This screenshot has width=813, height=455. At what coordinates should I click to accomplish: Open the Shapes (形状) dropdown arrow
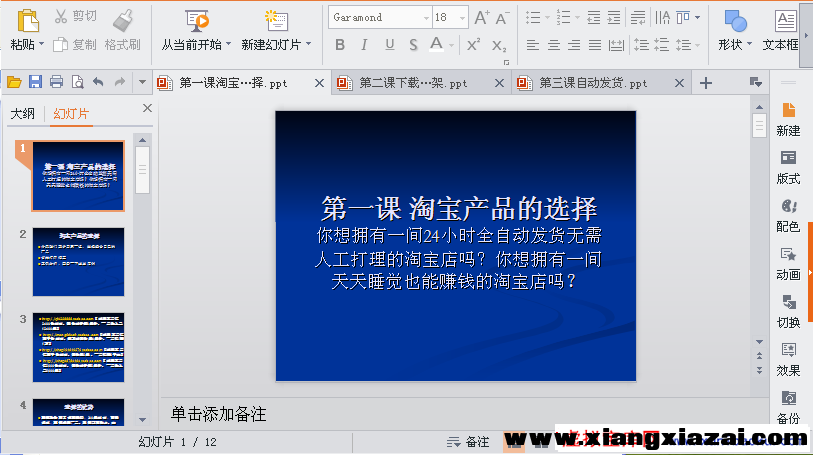pyautogui.click(x=749, y=45)
